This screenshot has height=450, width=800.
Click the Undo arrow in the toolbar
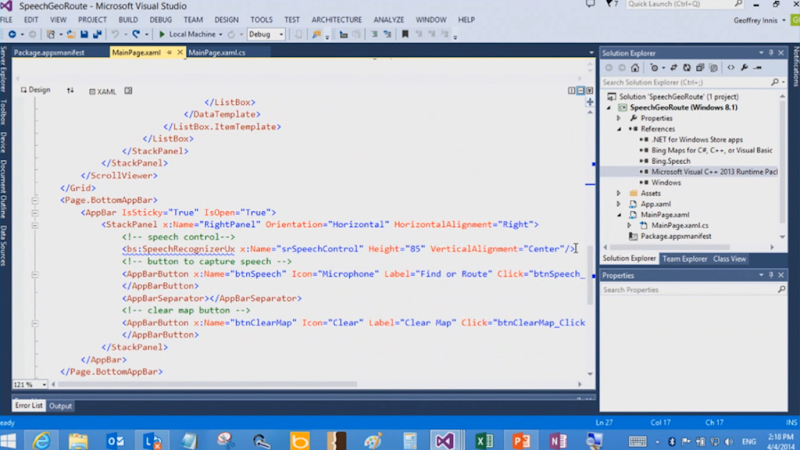pyautogui.click(x=115, y=34)
